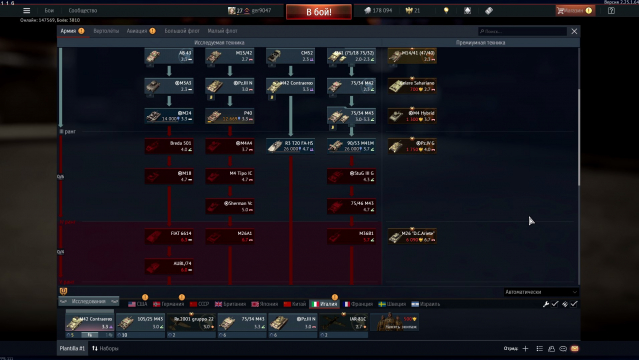Click the red В бой! button
This screenshot has height=360, width=639.
coord(319,12)
